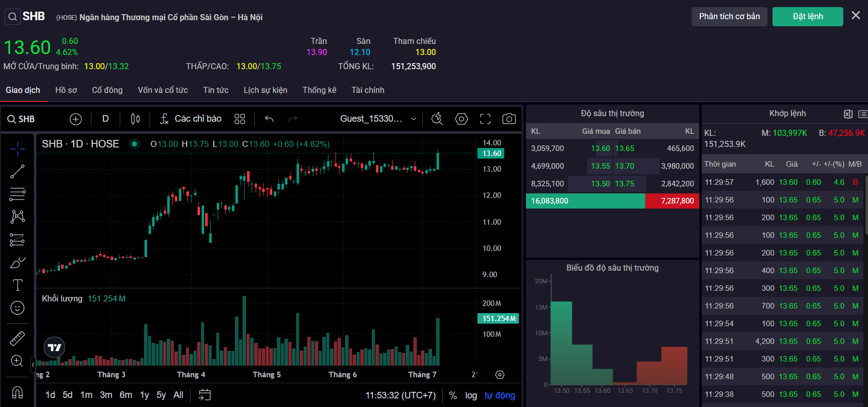Set chart range to 1y
Image resolution: width=868 pixels, height=407 pixels.
pos(144,395)
